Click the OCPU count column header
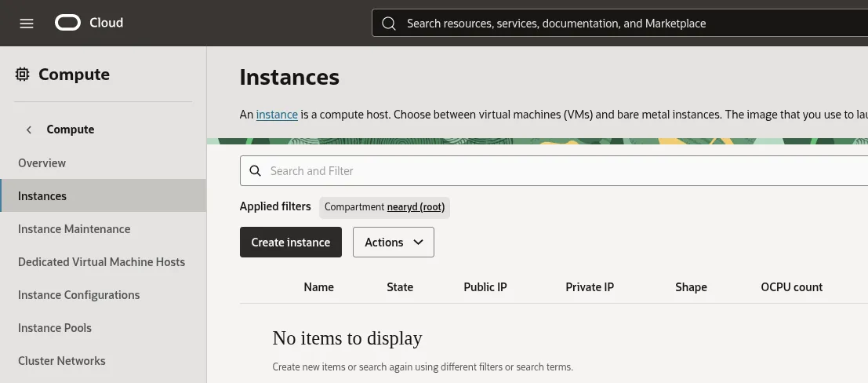 point(792,287)
